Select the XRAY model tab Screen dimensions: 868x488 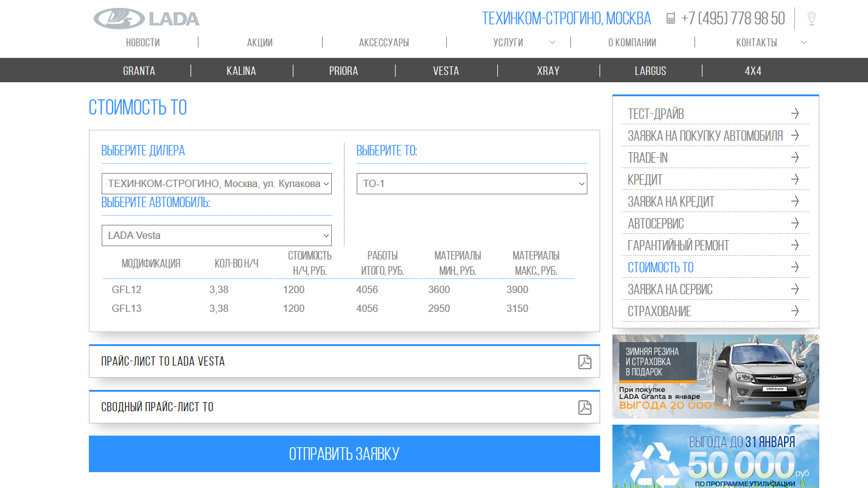(548, 71)
